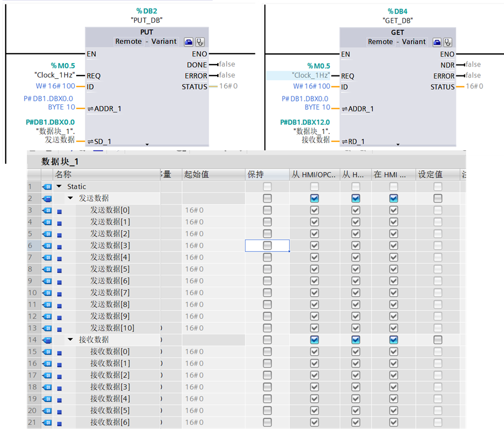The height and width of the screenshot is (429, 504).
Task: Click the data block icon in Static row
Action: click(47, 187)
